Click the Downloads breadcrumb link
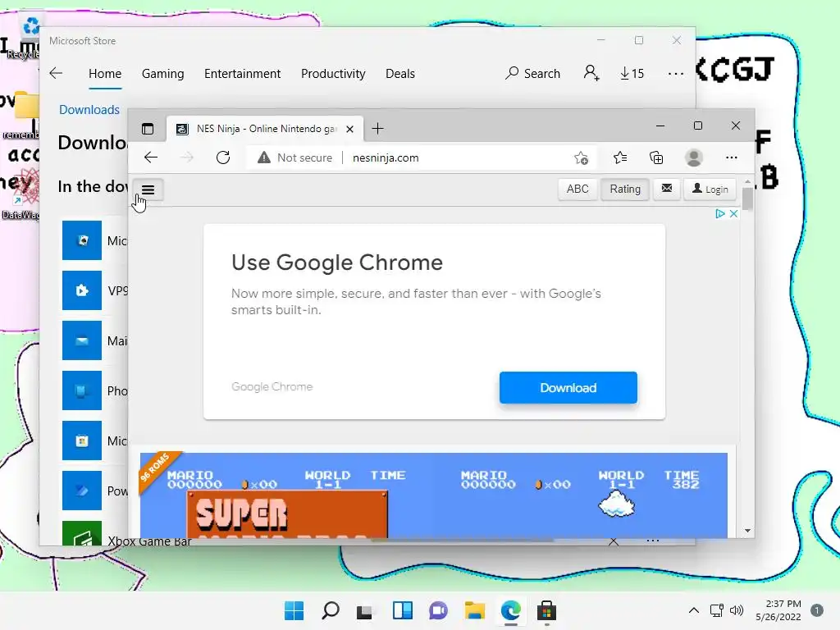 click(x=89, y=109)
